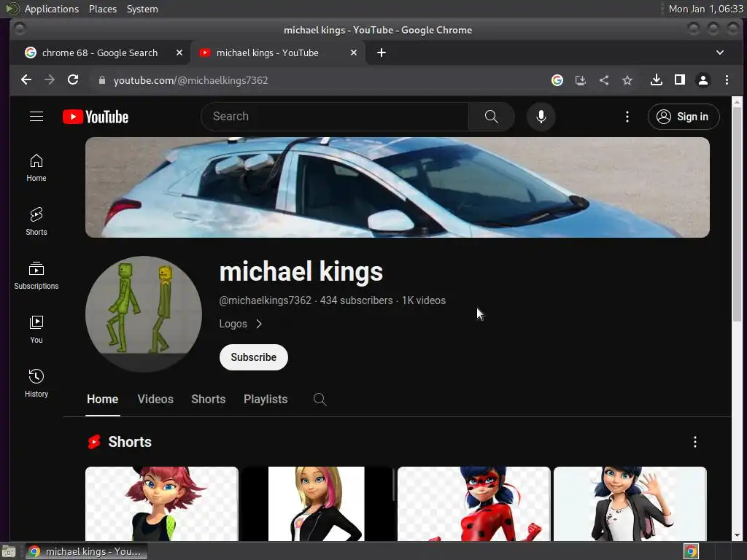Click the clock date in the top panel
Viewport: 747px width, 560px height.
point(705,9)
